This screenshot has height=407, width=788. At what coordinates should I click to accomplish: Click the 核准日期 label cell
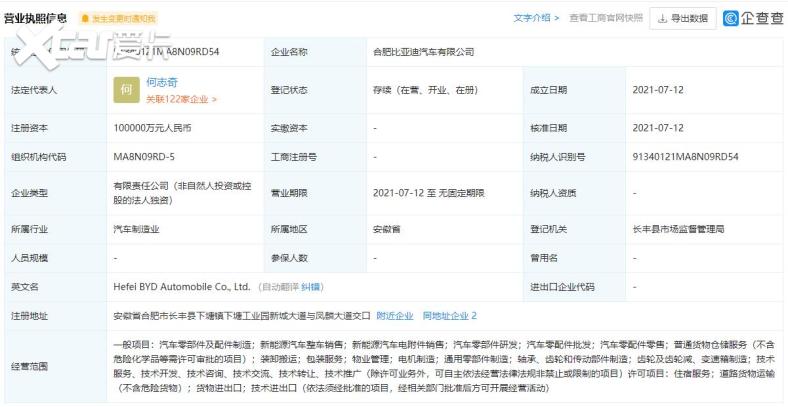[575, 128]
